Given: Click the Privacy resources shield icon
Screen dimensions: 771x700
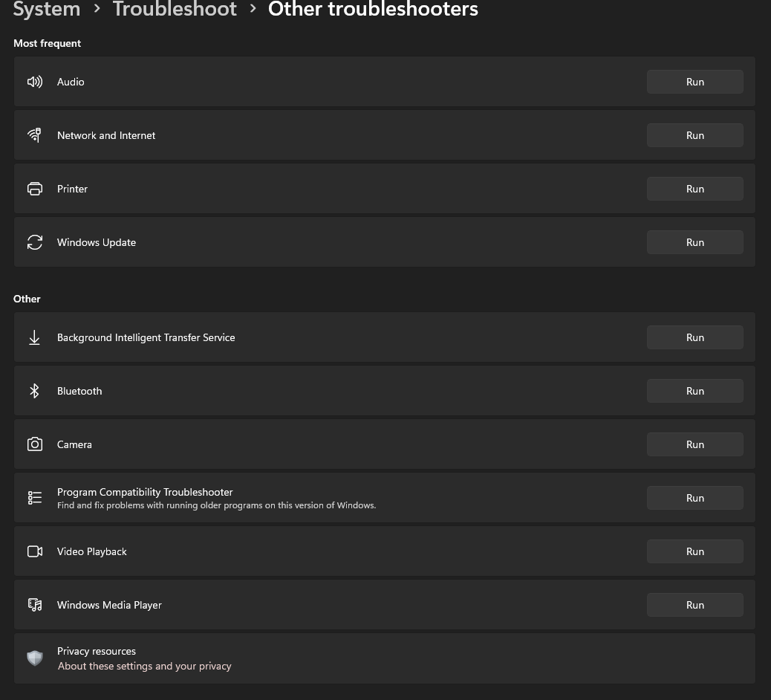Looking at the screenshot, I should coord(35,658).
